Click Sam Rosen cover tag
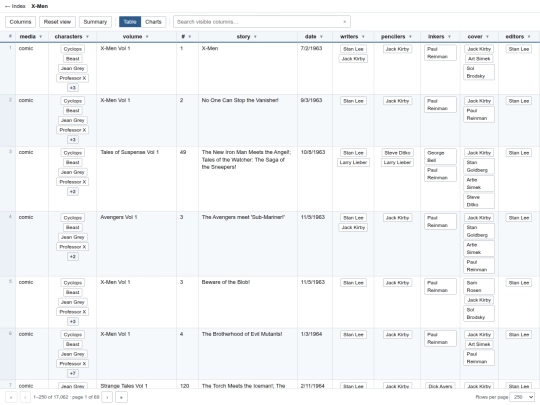This screenshot has width=540, height=405. tap(479, 287)
